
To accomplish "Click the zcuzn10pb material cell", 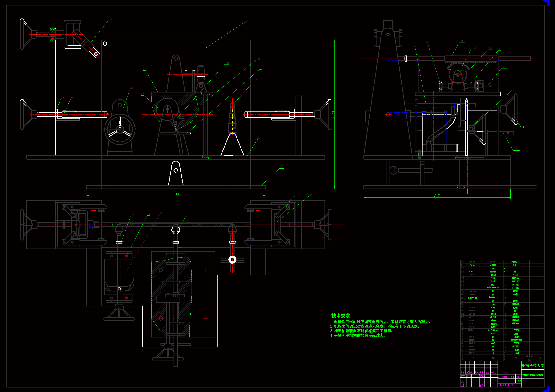I will point(517,340).
